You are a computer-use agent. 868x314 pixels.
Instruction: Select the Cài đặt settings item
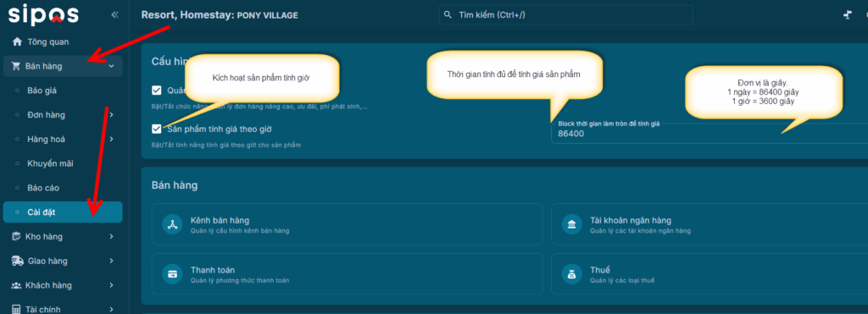63,212
